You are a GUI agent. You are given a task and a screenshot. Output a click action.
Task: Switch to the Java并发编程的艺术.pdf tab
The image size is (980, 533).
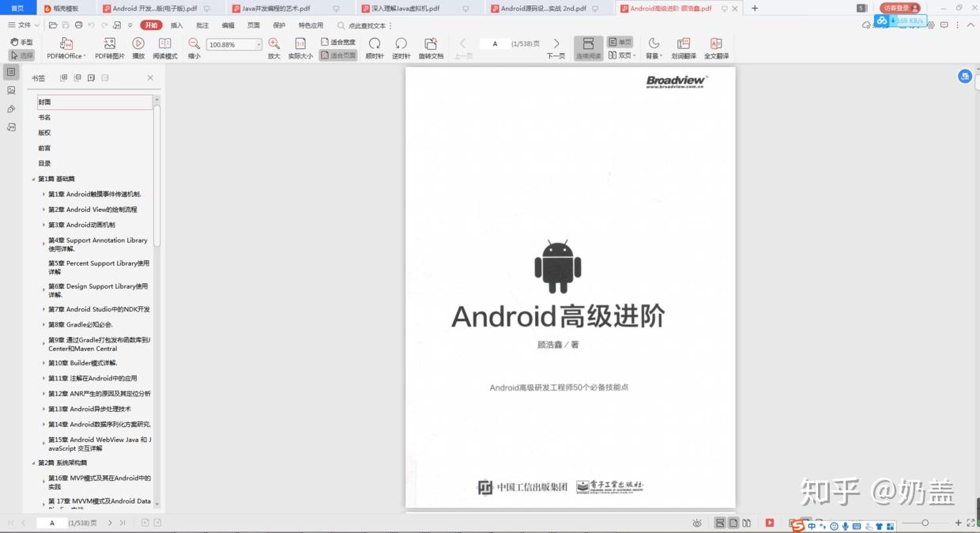(x=288, y=8)
